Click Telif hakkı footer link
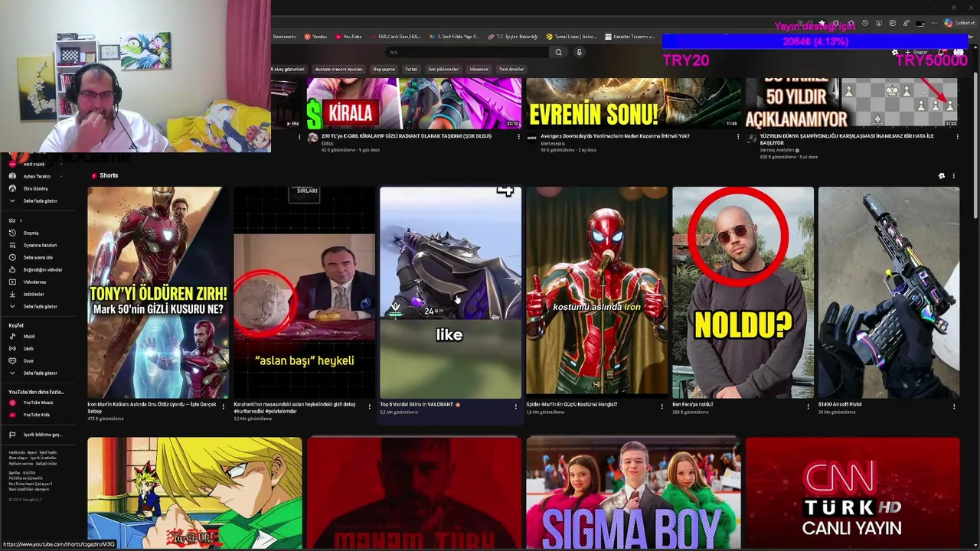This screenshot has width=980, height=551. 48,452
